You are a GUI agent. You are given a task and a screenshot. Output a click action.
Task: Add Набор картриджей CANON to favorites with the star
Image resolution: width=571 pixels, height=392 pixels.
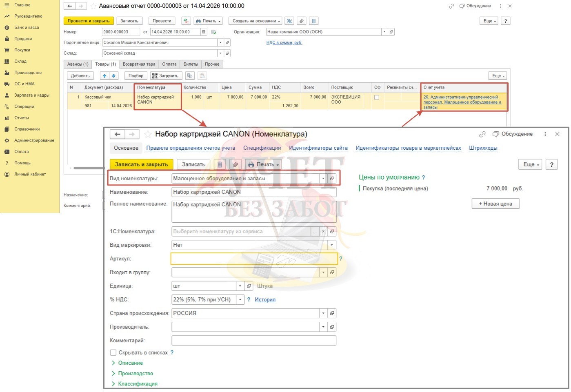[x=148, y=134]
